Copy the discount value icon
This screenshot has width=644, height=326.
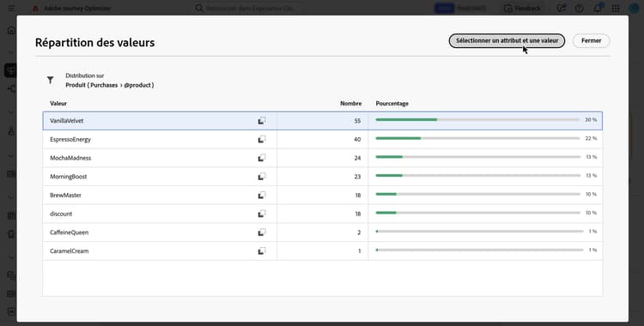[262, 214]
